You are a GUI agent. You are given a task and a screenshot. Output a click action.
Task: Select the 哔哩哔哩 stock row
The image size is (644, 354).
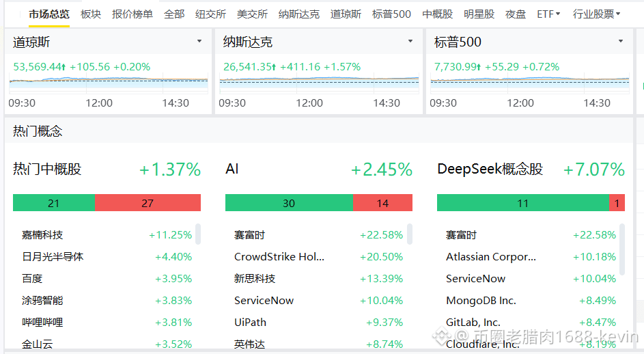pos(107,322)
